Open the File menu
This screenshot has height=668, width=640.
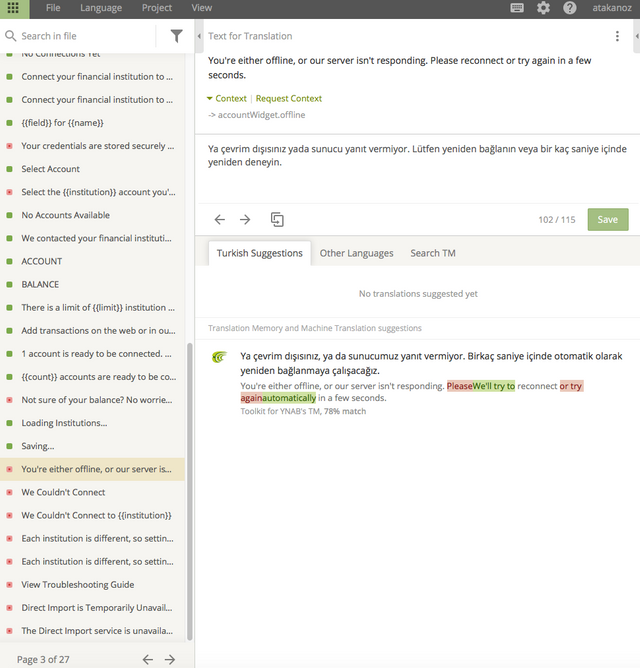(x=53, y=8)
